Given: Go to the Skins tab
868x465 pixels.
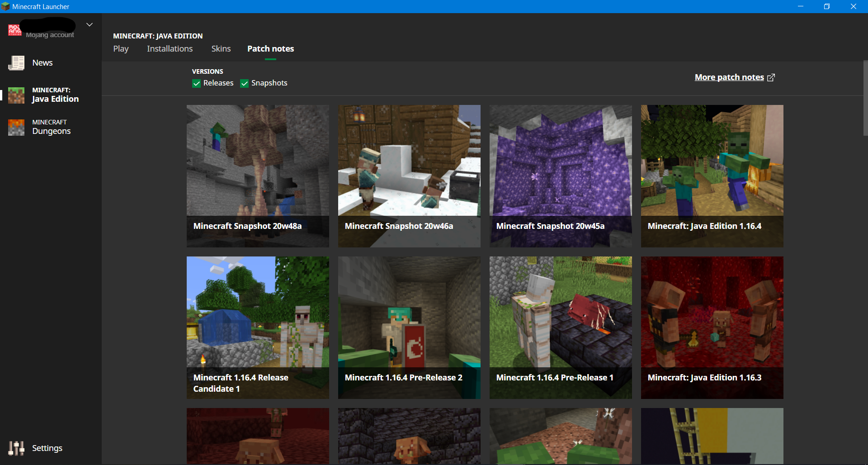Looking at the screenshot, I should click(221, 48).
